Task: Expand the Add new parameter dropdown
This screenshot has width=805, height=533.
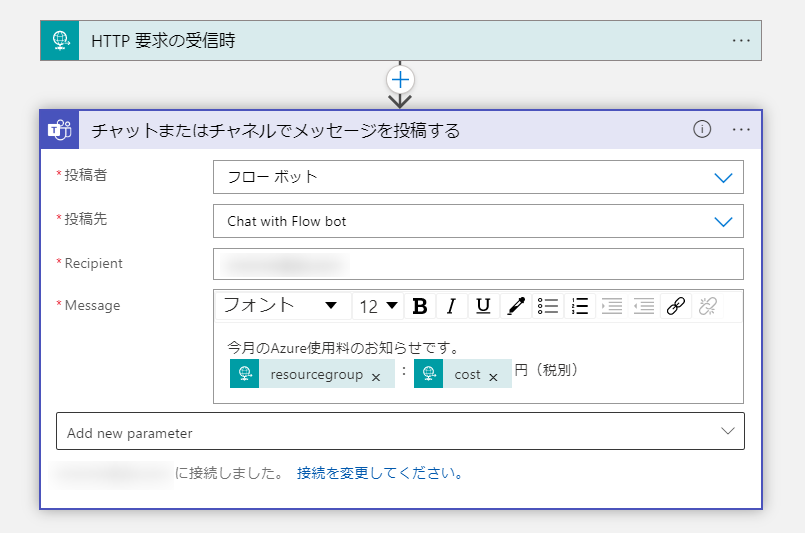Action: [400, 431]
